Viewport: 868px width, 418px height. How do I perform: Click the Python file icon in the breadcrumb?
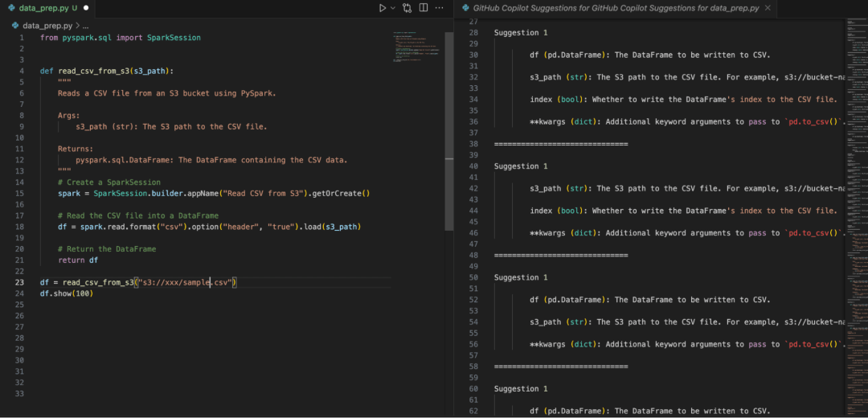pos(14,26)
